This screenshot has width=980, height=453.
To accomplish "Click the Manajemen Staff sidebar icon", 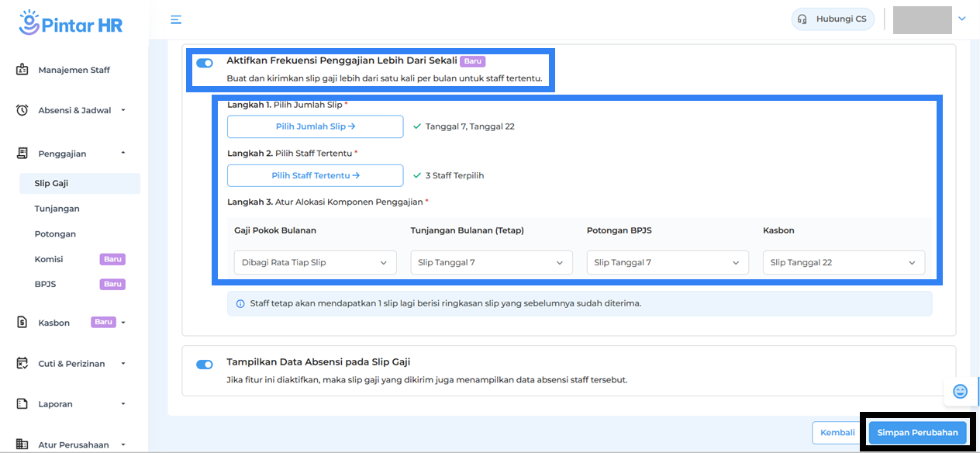I will (22, 70).
